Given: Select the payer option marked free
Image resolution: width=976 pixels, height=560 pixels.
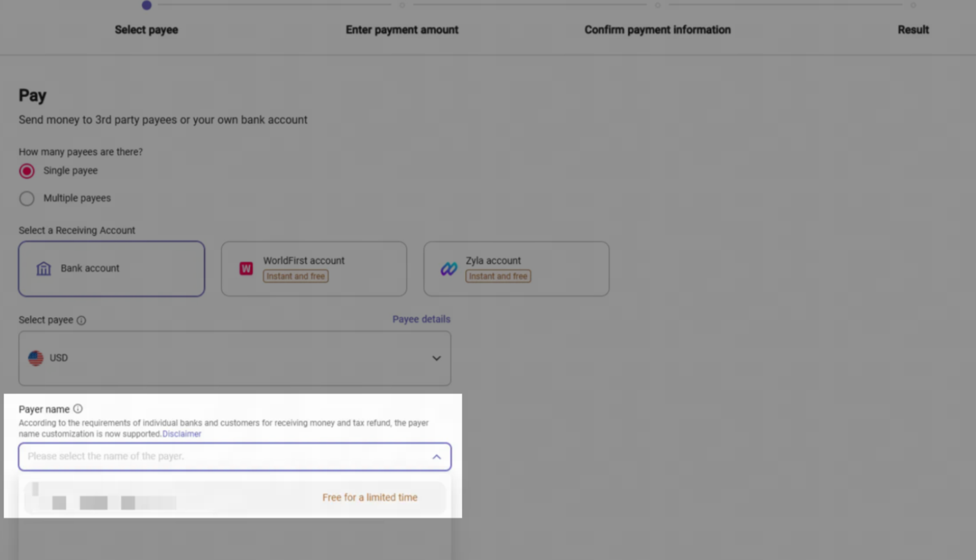Looking at the screenshot, I should point(234,498).
